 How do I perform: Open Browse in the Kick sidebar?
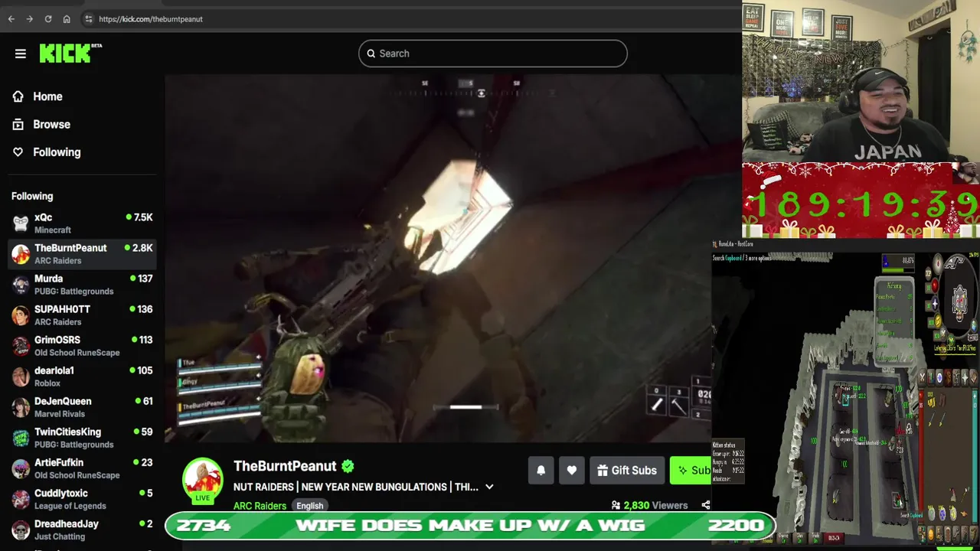pos(51,124)
